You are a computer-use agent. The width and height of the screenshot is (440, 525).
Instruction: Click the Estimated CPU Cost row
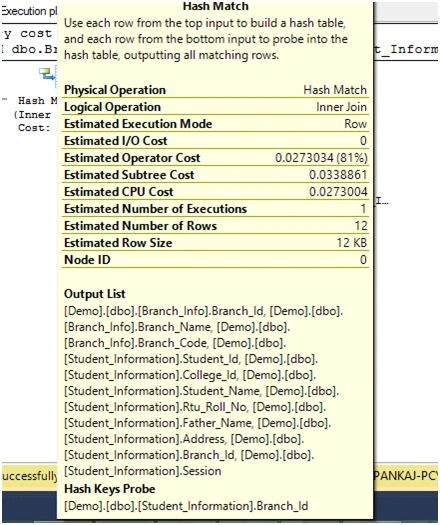click(216, 192)
